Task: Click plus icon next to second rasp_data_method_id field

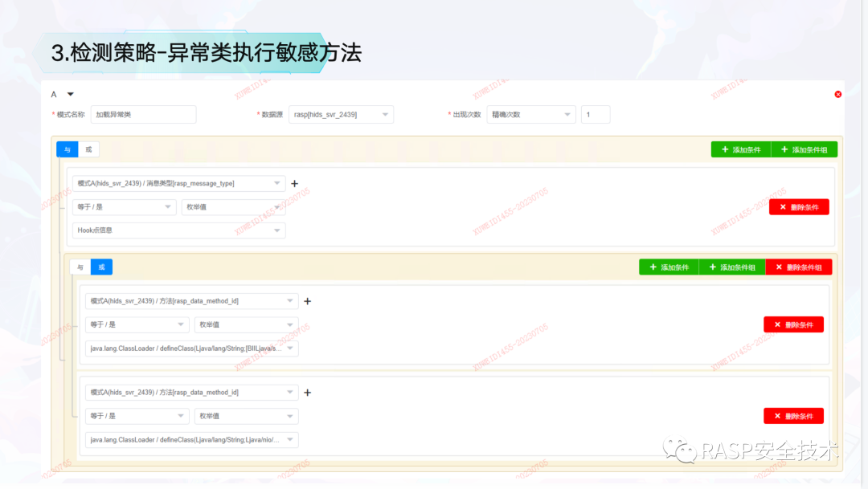Action: 307,393
